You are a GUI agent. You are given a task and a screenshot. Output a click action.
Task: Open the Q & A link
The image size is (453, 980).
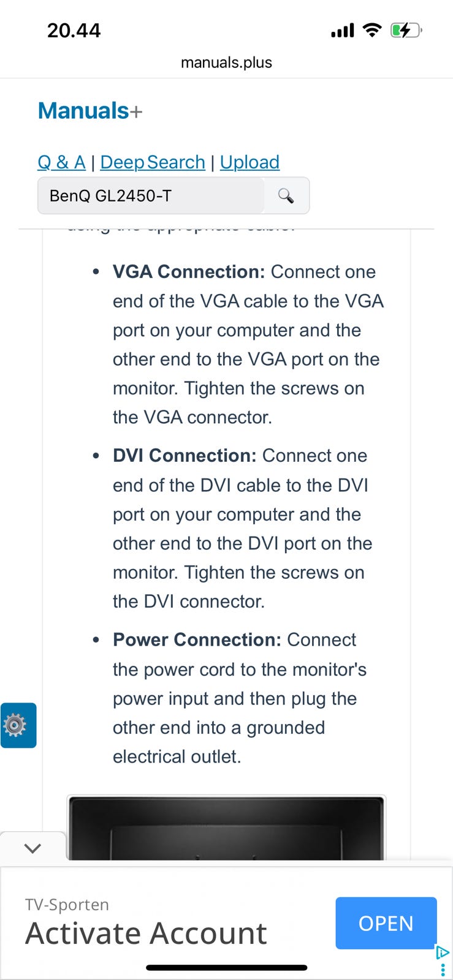point(61,162)
